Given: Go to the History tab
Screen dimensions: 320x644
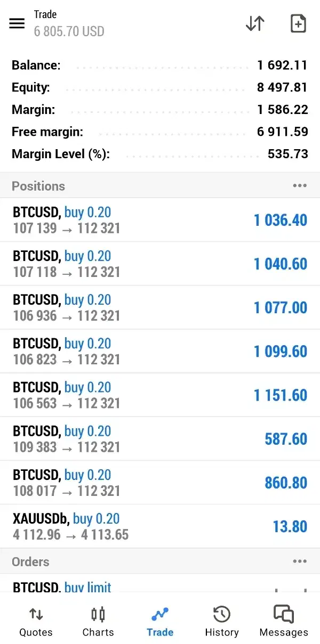Looking at the screenshot, I should tap(221, 622).
